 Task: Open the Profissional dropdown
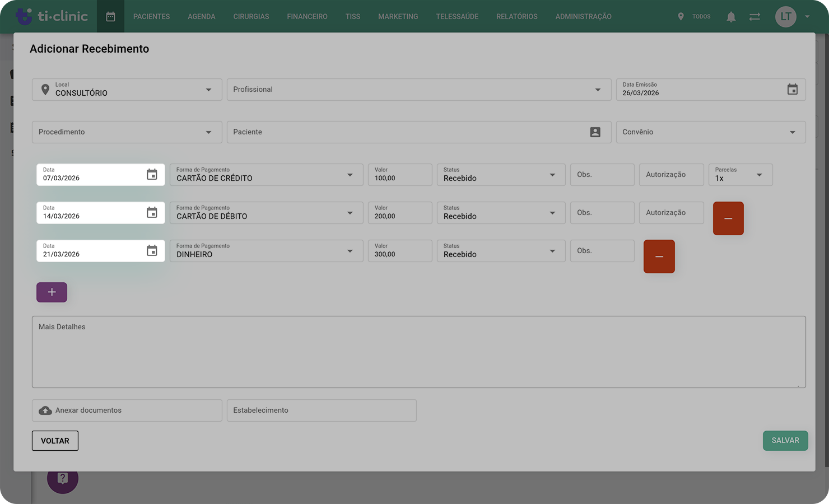[x=419, y=90]
